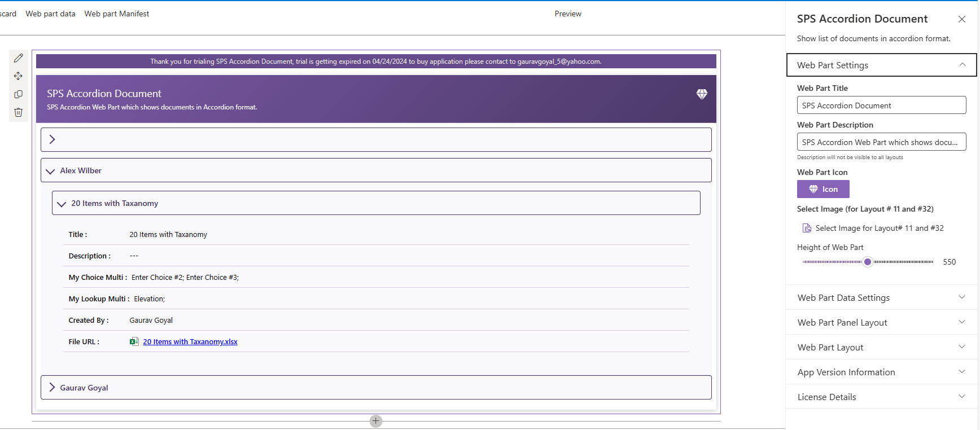
Task: Click the Excel file icon beside file URL
Action: coord(134,341)
